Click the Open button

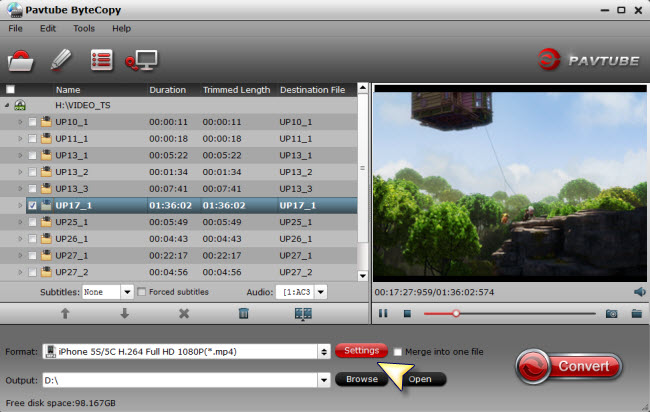(x=420, y=379)
